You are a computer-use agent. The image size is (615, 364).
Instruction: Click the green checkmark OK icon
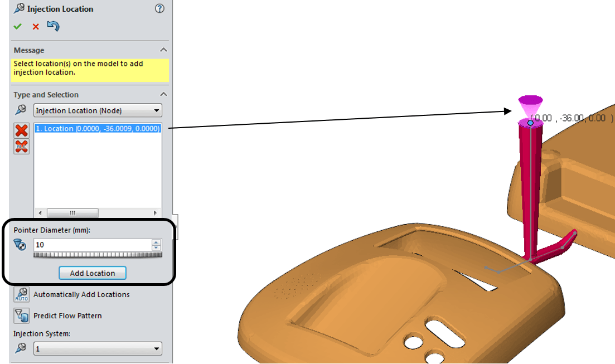[x=18, y=26]
